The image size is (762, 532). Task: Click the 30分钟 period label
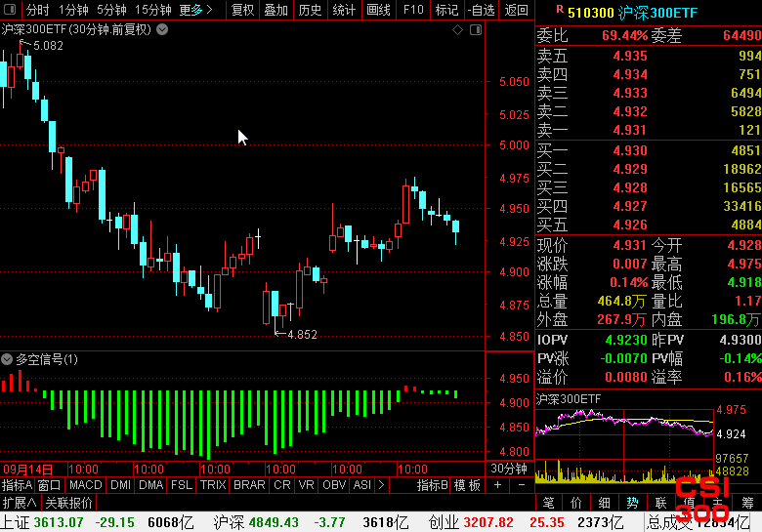point(509,469)
